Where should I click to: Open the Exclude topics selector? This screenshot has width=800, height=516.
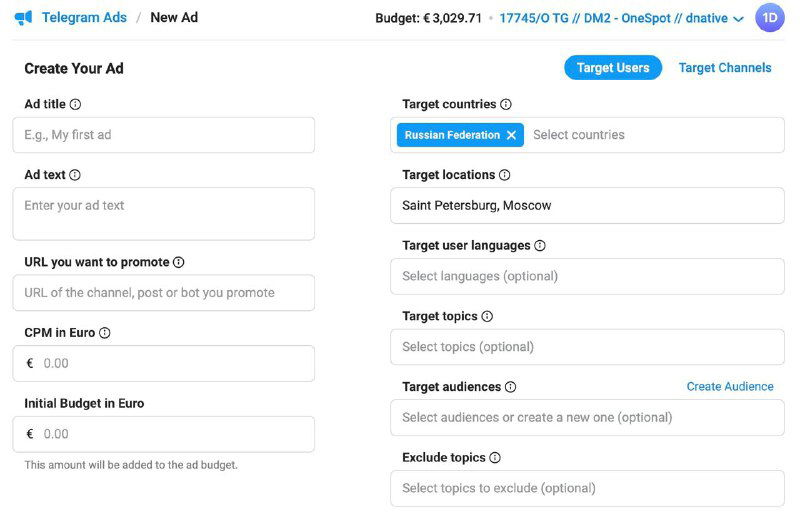[587, 488]
